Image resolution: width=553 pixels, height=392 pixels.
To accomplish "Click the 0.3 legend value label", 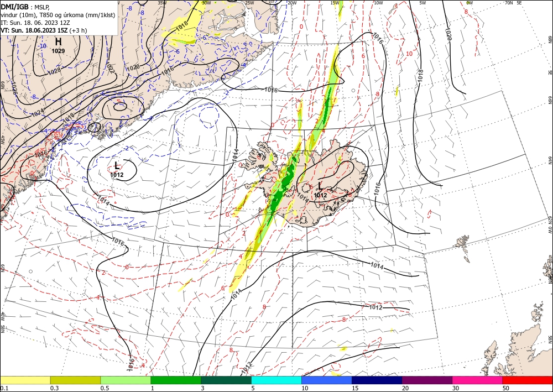I will point(54,388).
